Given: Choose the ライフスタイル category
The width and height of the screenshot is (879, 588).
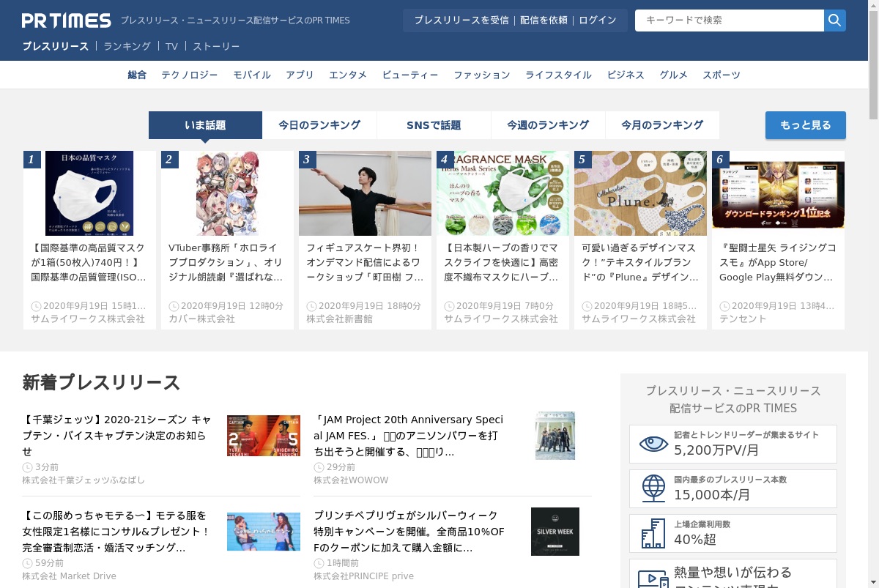Looking at the screenshot, I should tap(558, 75).
